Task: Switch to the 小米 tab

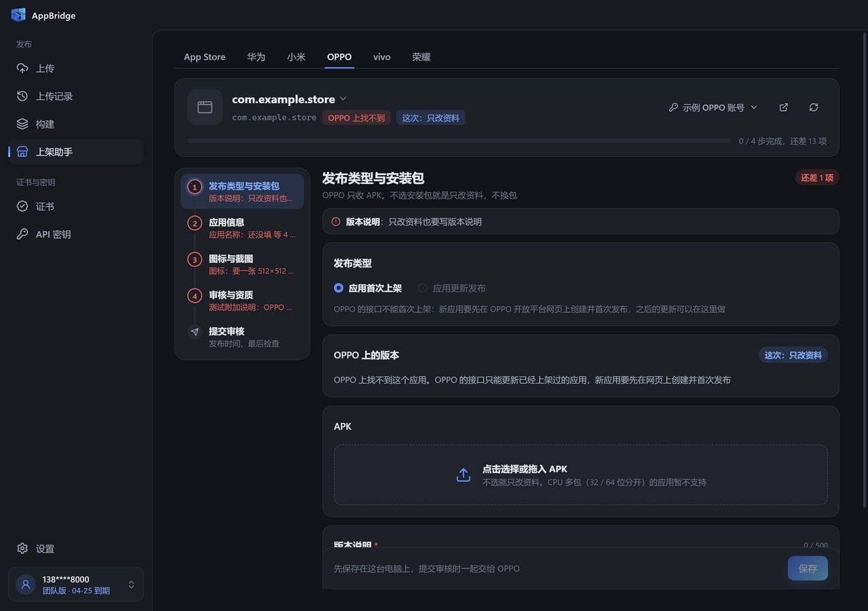Action: click(296, 57)
